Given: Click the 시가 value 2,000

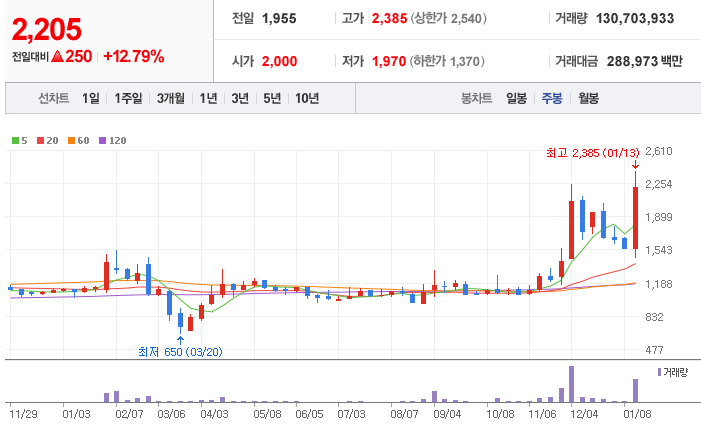Looking at the screenshot, I should point(279,61).
